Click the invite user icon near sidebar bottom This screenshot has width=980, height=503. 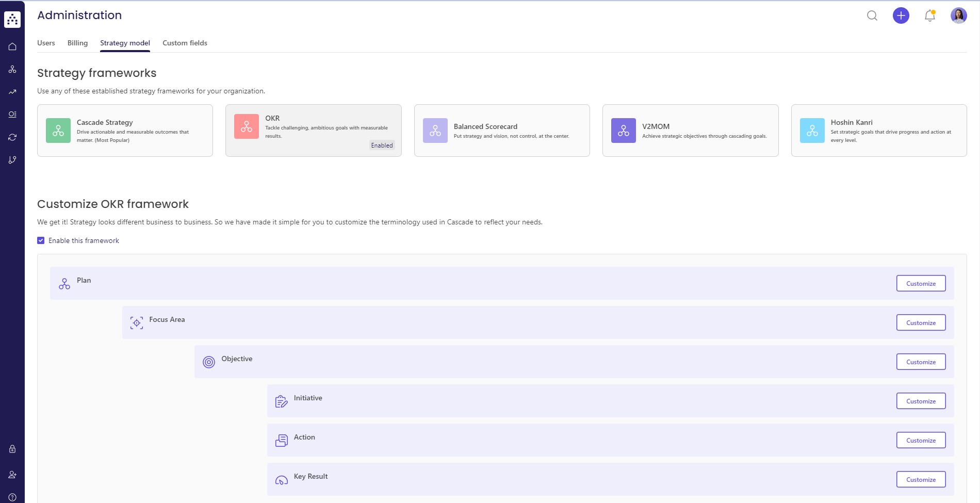pyautogui.click(x=12, y=474)
